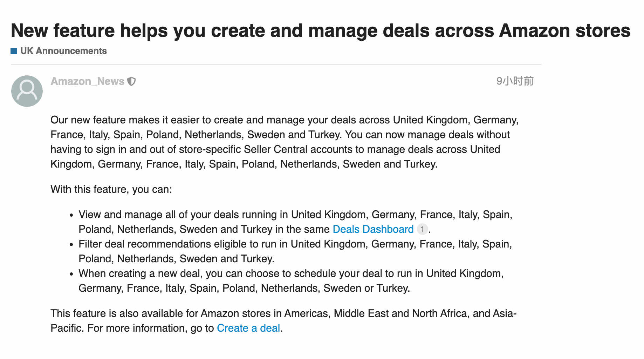Open the Amazon_News username profile
The image size is (644, 359).
click(87, 81)
